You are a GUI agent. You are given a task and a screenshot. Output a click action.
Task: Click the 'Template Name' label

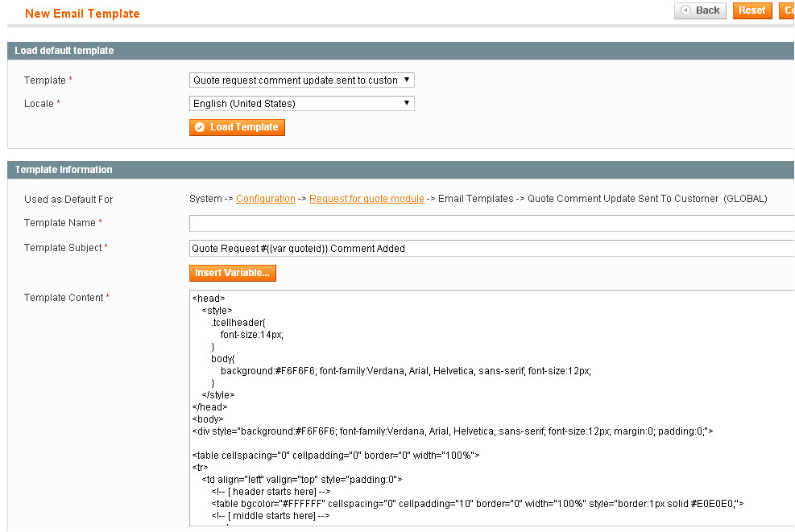click(x=60, y=223)
